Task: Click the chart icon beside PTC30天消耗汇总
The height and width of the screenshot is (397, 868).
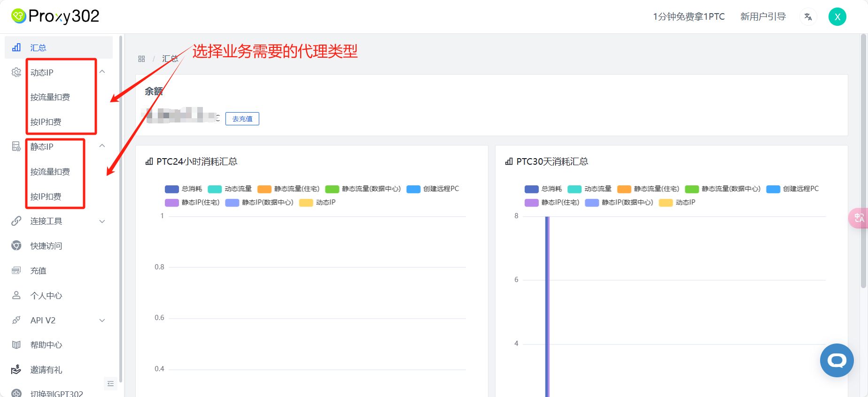Action: tap(509, 161)
